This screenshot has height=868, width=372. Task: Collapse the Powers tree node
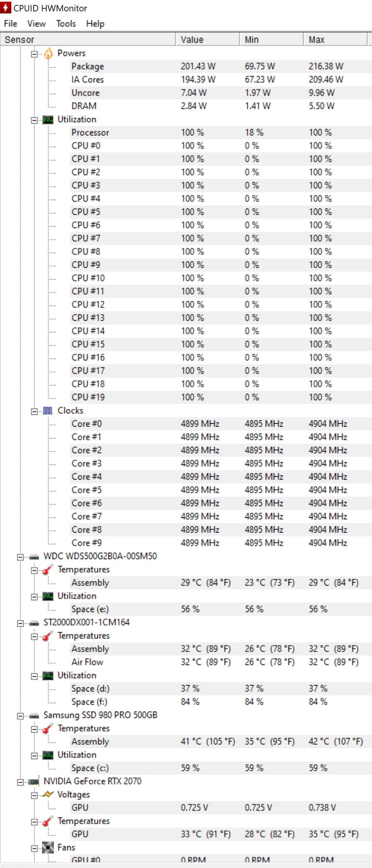click(34, 54)
